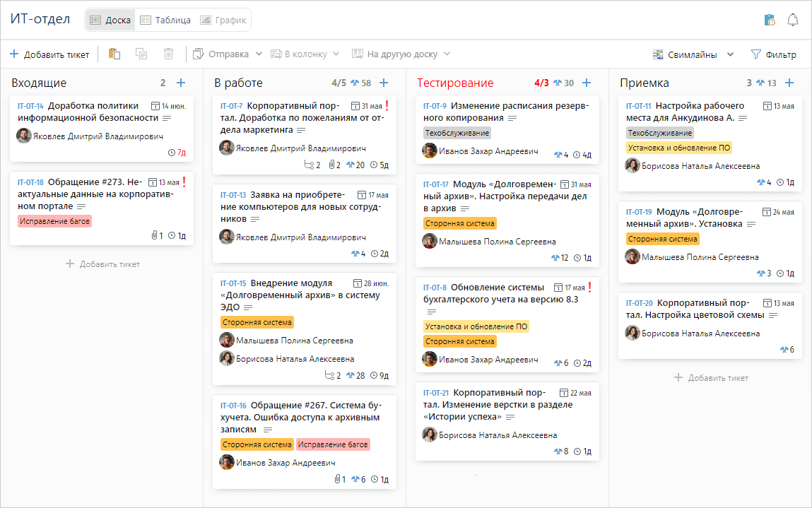Open the Фильтр button

(772, 54)
